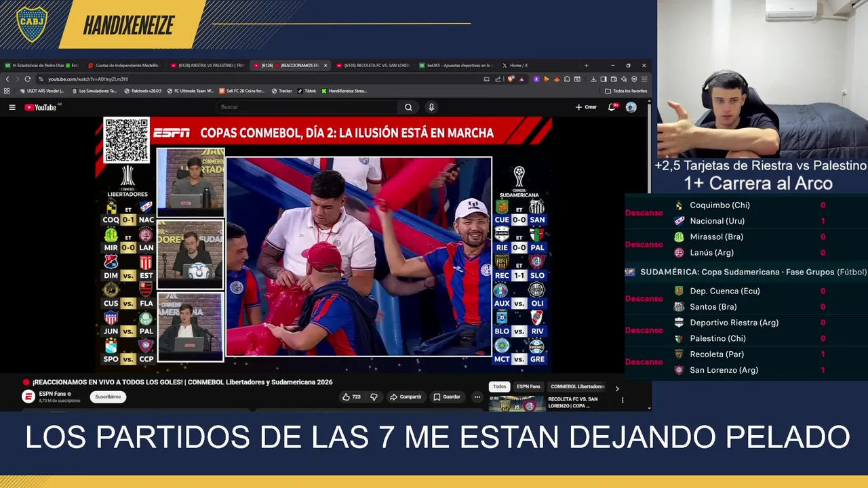Click the video QR code
Image resolution: width=868 pixels, height=488 pixels.
[126, 140]
